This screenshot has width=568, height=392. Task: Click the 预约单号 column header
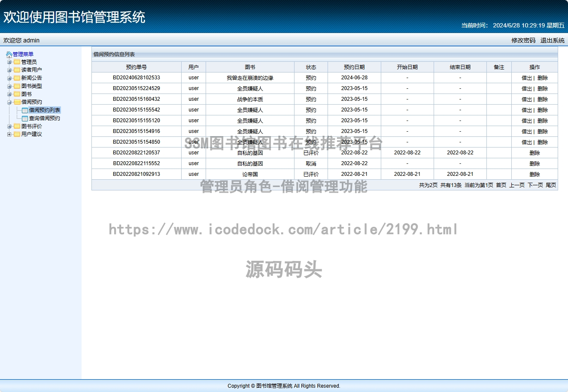tap(137, 67)
